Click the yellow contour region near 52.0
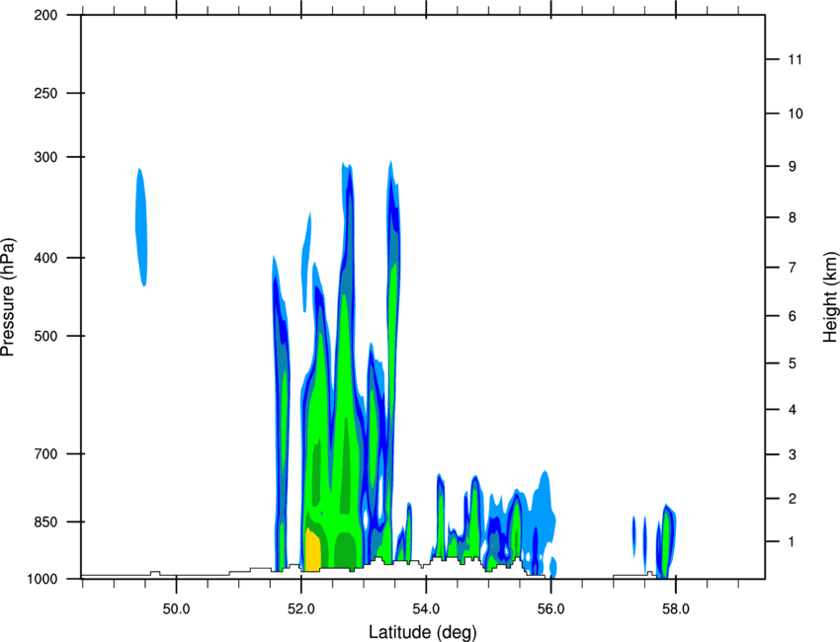This screenshot has width=840, height=642. [x=312, y=549]
